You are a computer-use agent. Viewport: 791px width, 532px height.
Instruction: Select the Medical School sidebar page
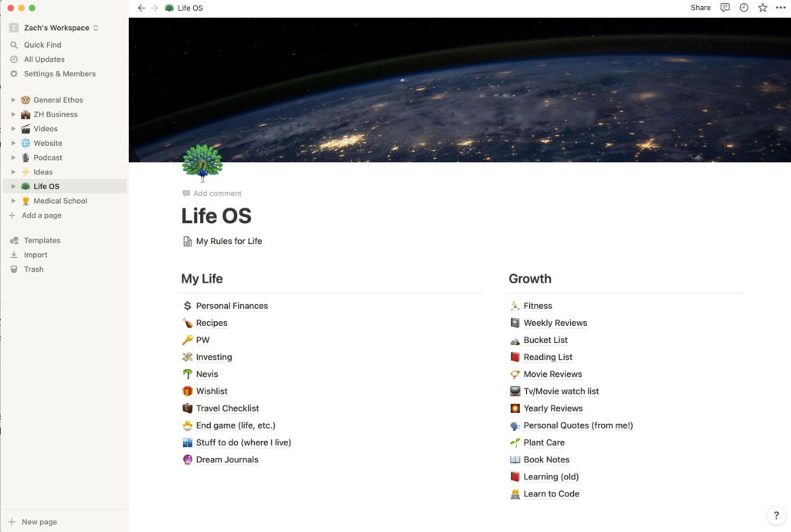65,201
